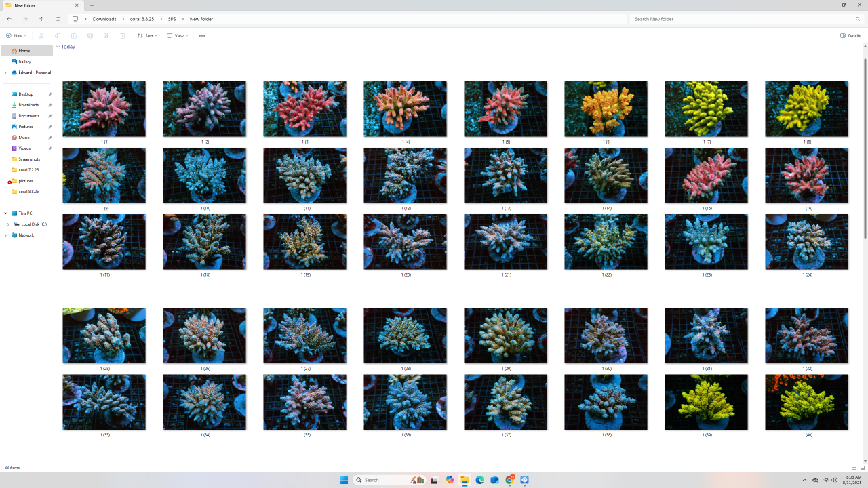Go to Downloads in the breadcrumb path
This screenshot has width=868, height=488.
tap(104, 19)
